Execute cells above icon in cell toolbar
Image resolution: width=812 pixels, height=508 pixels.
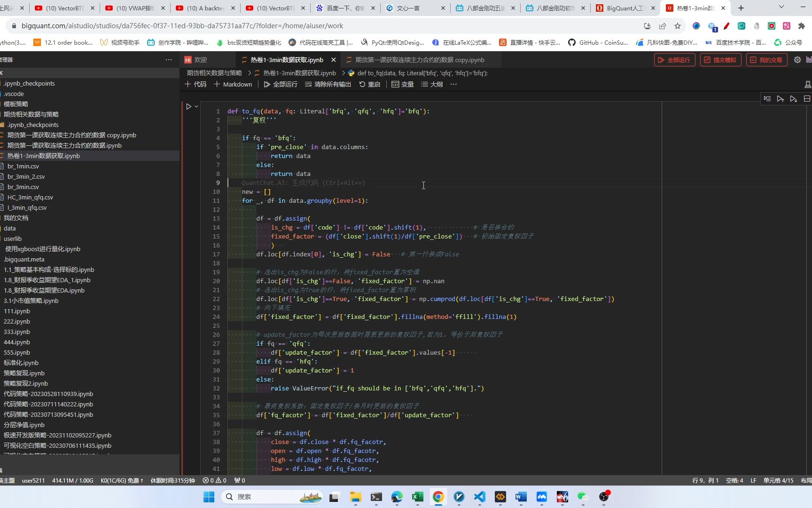781,99
